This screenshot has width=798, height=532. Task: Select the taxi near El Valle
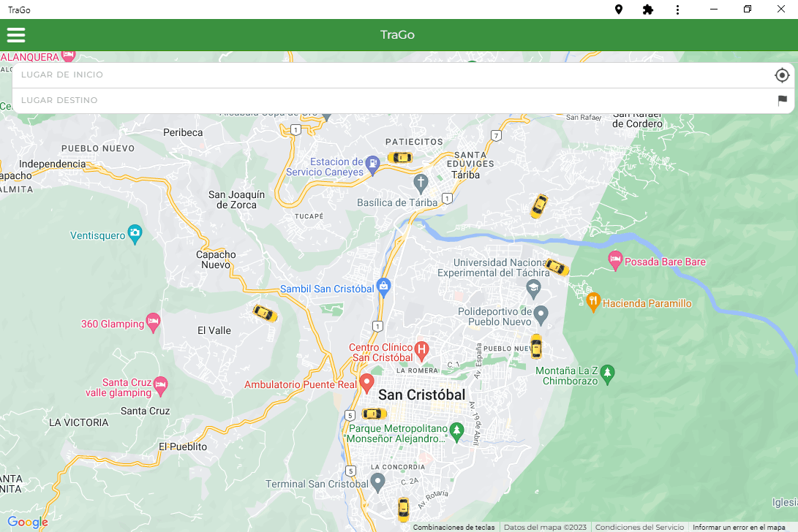tap(266, 313)
